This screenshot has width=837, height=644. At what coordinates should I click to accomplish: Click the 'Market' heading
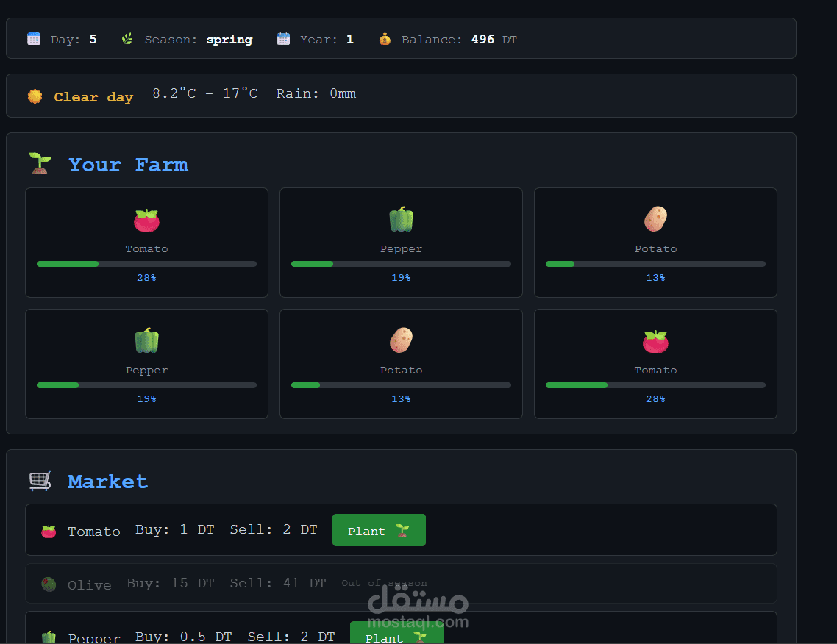tap(108, 482)
